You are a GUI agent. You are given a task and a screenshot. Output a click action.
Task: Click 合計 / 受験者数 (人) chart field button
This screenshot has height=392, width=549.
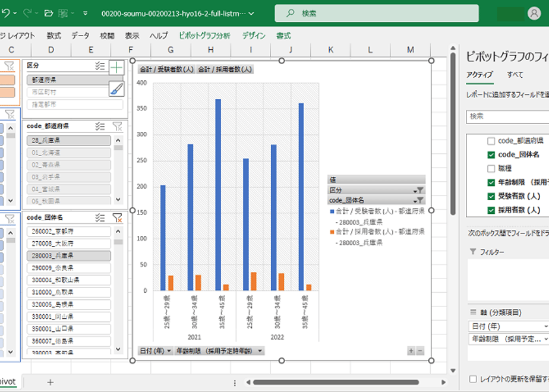(x=166, y=69)
